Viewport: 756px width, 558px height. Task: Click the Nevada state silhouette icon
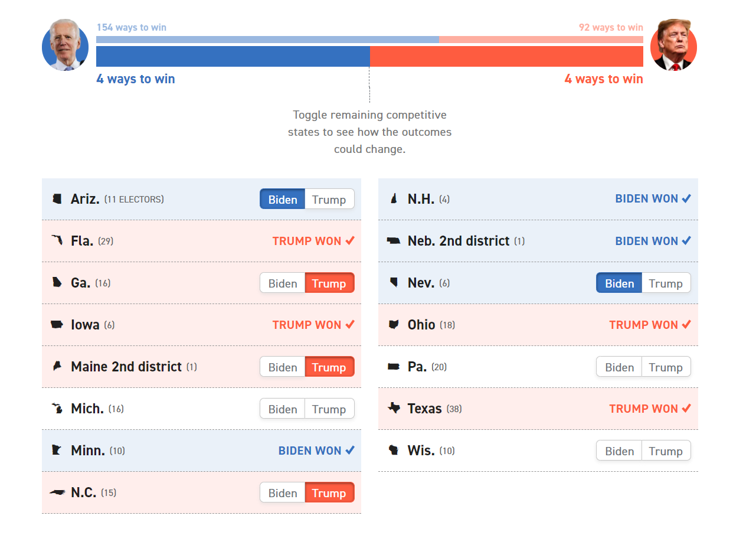click(x=394, y=283)
